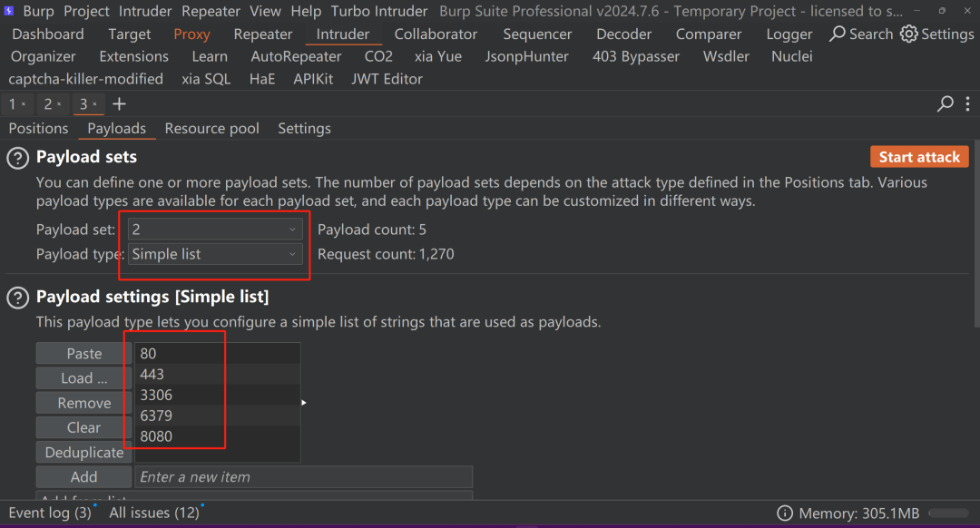This screenshot has width=980, height=528.
Task: Click the Remove button
Action: click(83, 403)
